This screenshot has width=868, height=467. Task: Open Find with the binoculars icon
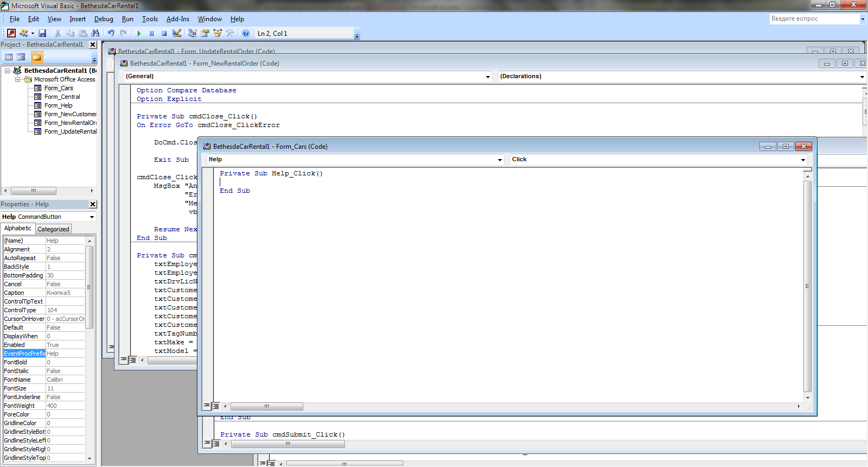pos(95,33)
